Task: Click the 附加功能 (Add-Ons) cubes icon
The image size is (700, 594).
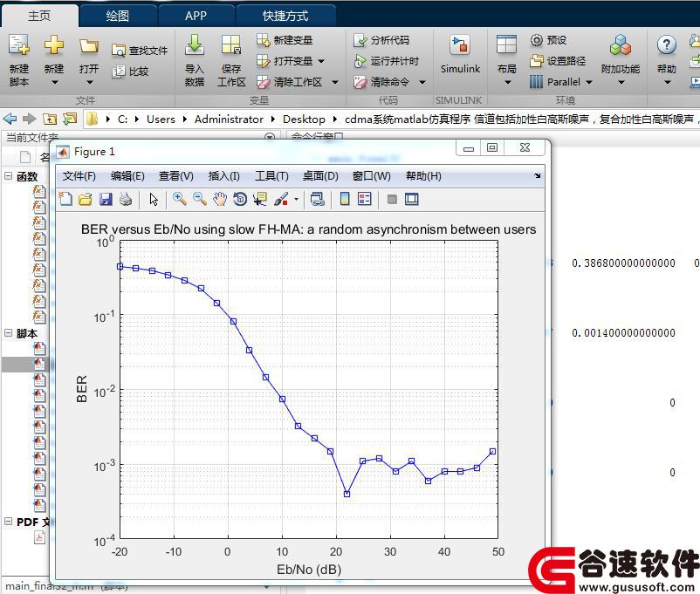Action: coord(621,45)
